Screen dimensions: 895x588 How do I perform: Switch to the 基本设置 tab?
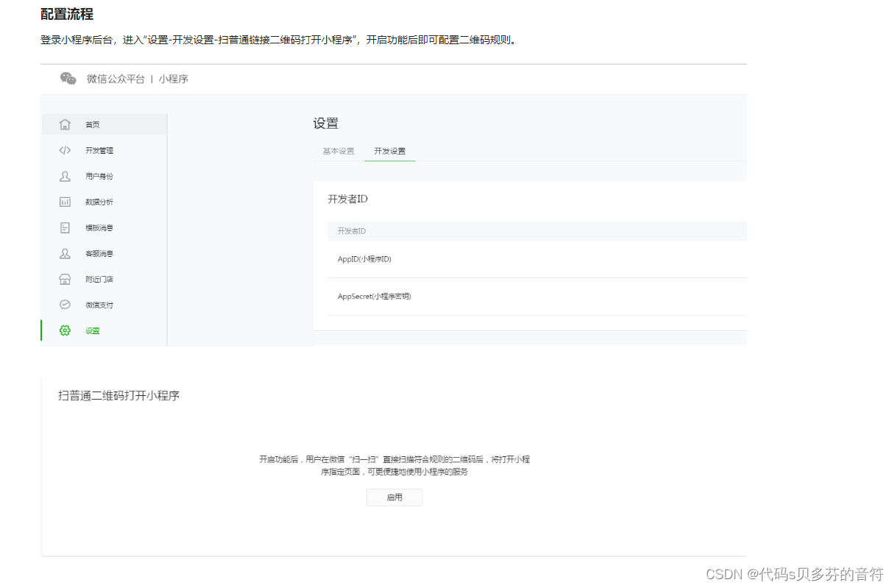click(339, 151)
